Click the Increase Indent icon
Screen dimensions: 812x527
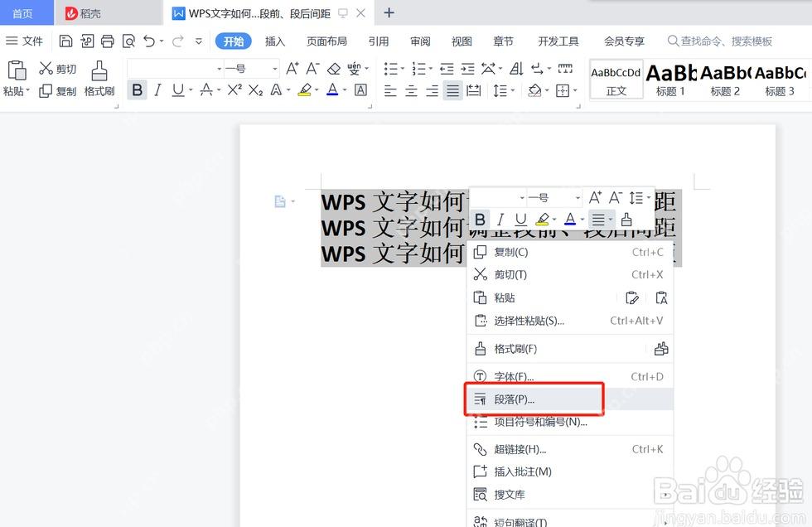(x=467, y=68)
